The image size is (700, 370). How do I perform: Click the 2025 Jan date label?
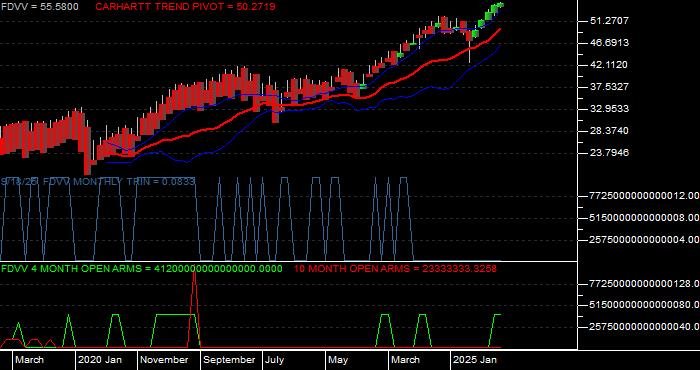click(x=475, y=360)
